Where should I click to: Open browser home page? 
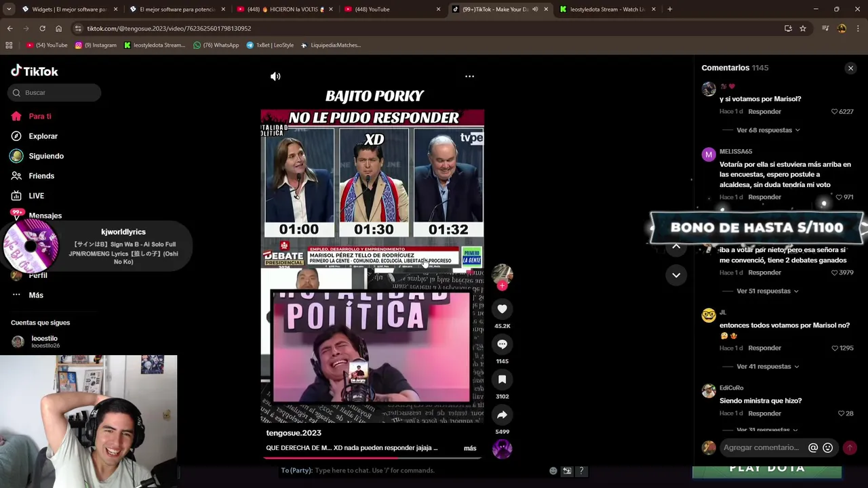point(58,28)
